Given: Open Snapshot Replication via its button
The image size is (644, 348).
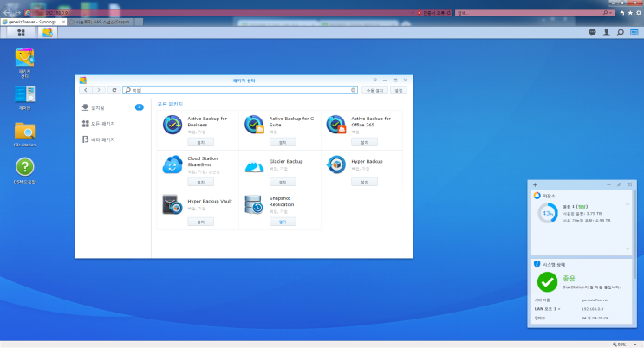Looking at the screenshot, I should pyautogui.click(x=283, y=222).
